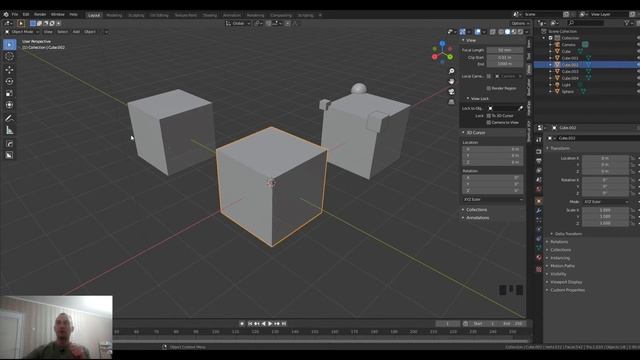Enable solid viewport shading
640x360 pixels.
(508, 32)
